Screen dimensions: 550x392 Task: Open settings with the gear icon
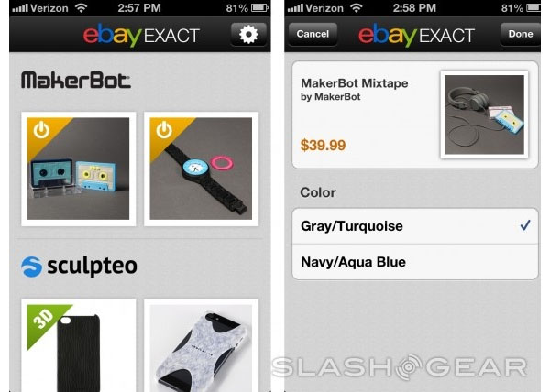[x=248, y=34]
